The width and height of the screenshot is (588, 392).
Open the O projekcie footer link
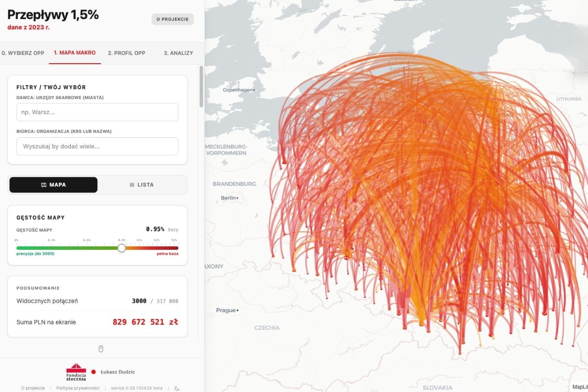pos(33,388)
